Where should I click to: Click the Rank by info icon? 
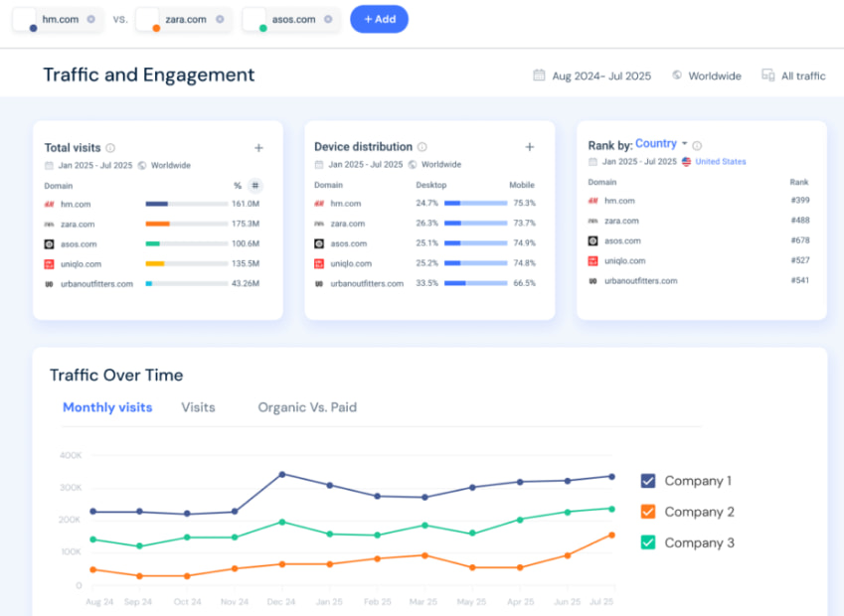[x=697, y=145]
